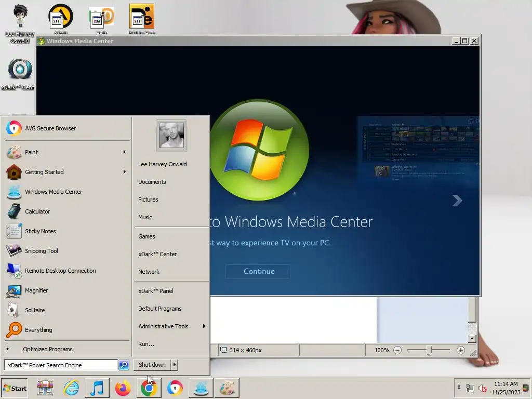Open Google Chrome from the taskbar
Image resolution: width=532 pixels, height=399 pixels.
click(x=149, y=388)
